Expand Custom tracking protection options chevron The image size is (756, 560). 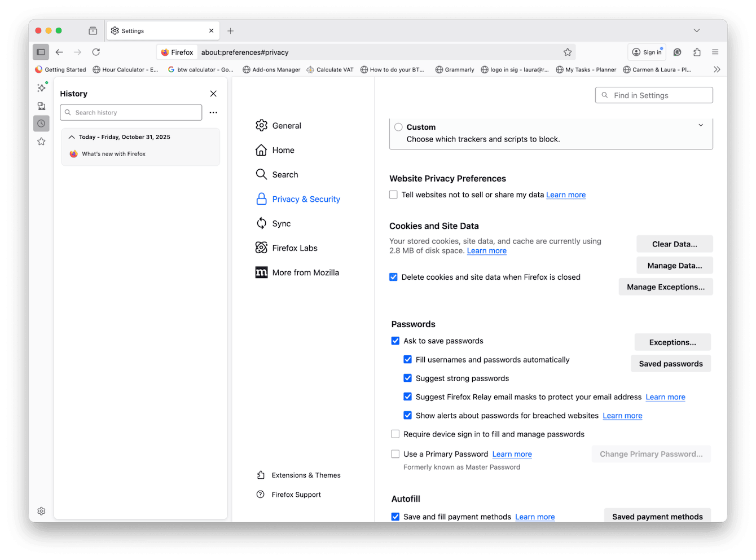click(701, 125)
